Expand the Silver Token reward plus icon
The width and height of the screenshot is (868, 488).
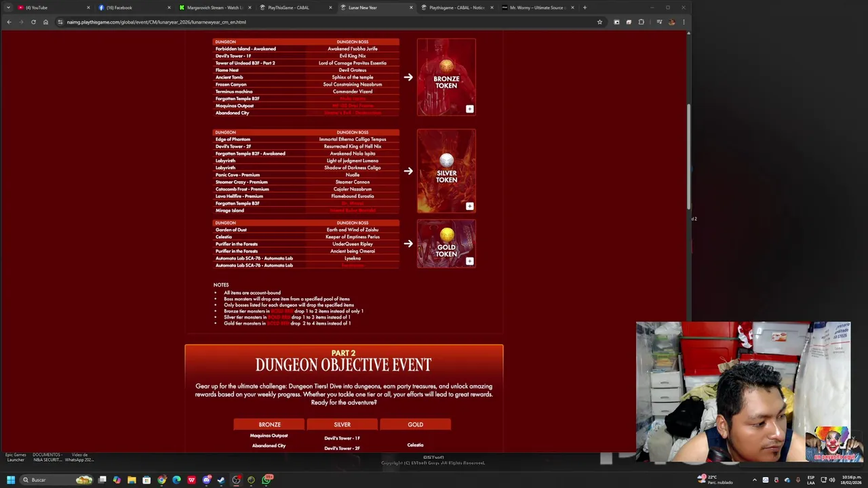tap(469, 206)
